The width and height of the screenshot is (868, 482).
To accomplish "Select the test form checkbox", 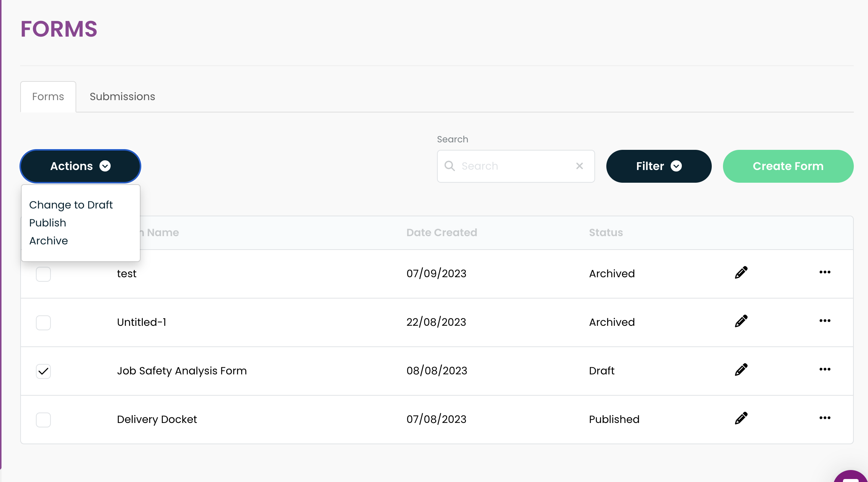I will 43,274.
